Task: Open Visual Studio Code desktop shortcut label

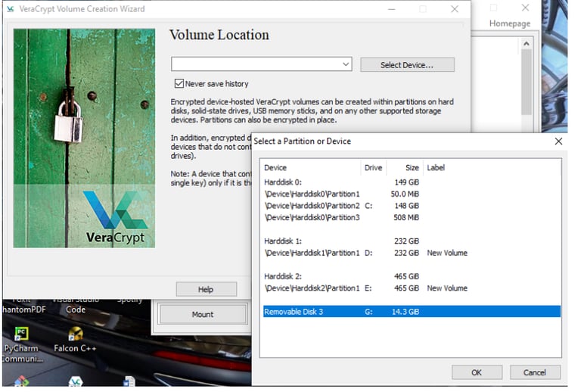Action: click(76, 305)
